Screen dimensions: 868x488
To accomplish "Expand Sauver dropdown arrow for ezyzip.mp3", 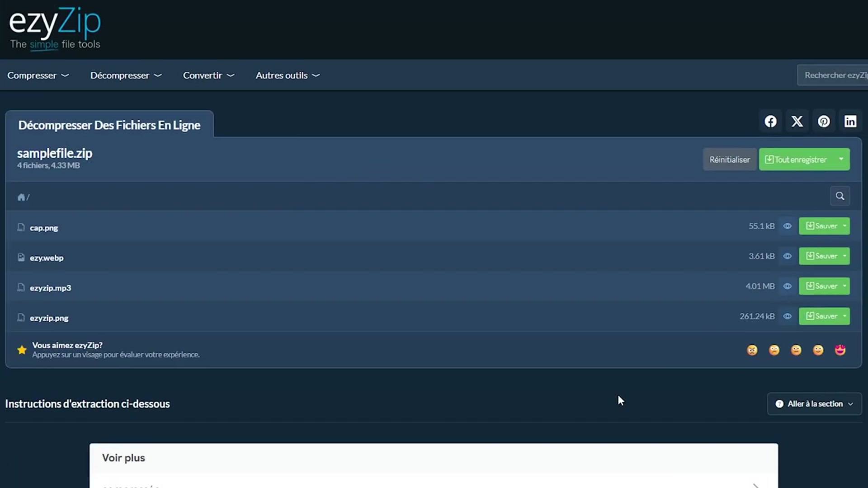I will point(845,286).
